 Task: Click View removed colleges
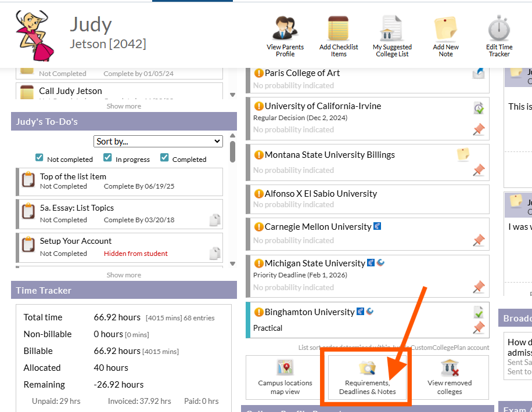[449, 377]
